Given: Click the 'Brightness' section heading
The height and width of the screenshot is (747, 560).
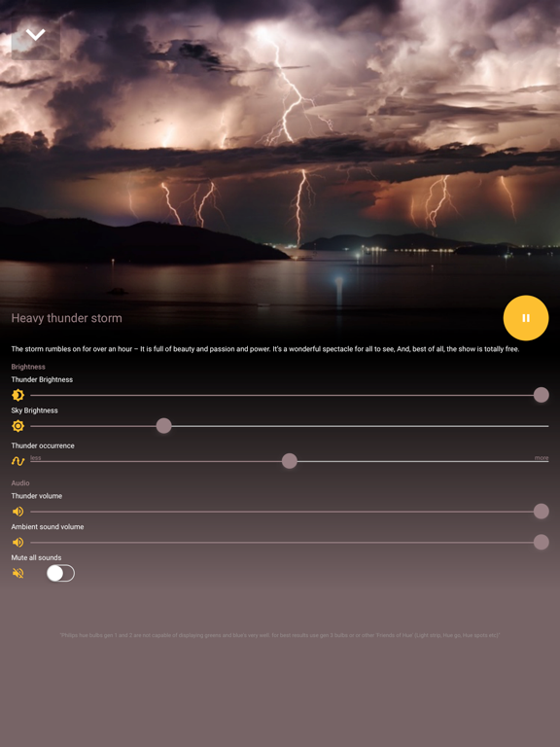Looking at the screenshot, I should [x=28, y=367].
